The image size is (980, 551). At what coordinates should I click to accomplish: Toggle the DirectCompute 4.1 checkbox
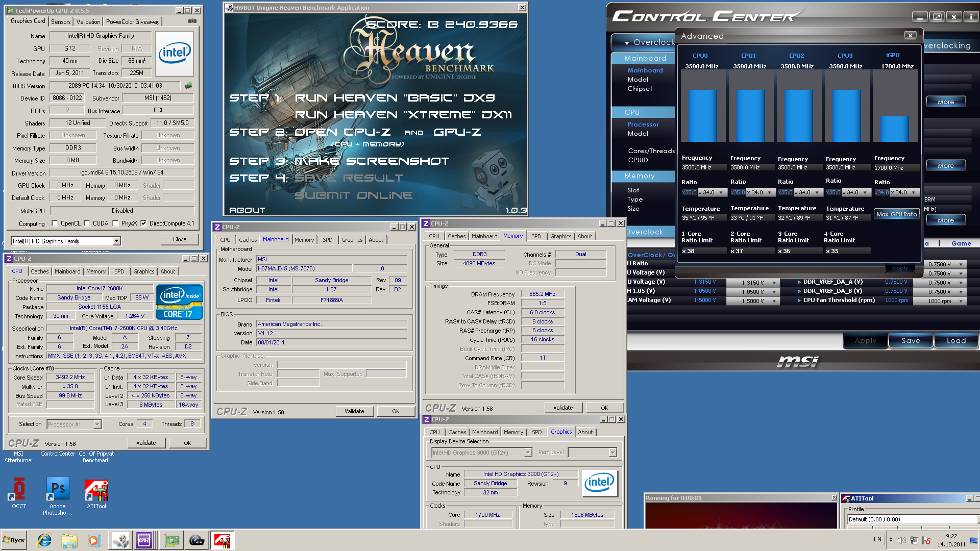pos(143,223)
